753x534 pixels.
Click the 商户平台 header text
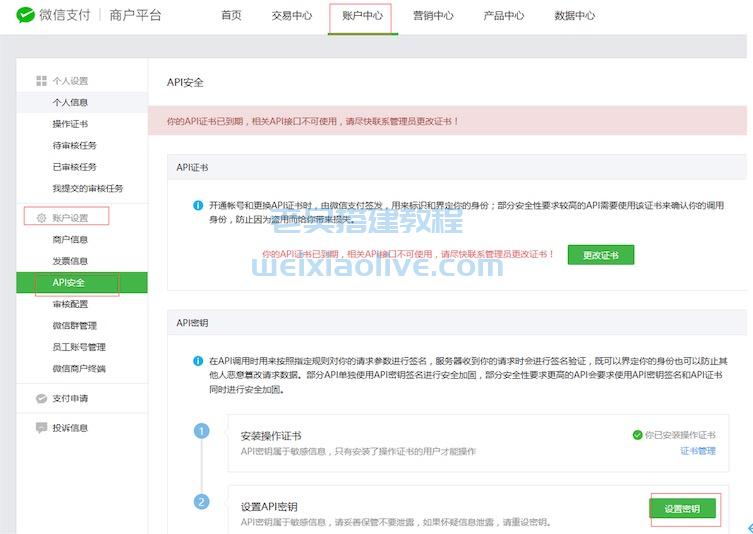135,15
